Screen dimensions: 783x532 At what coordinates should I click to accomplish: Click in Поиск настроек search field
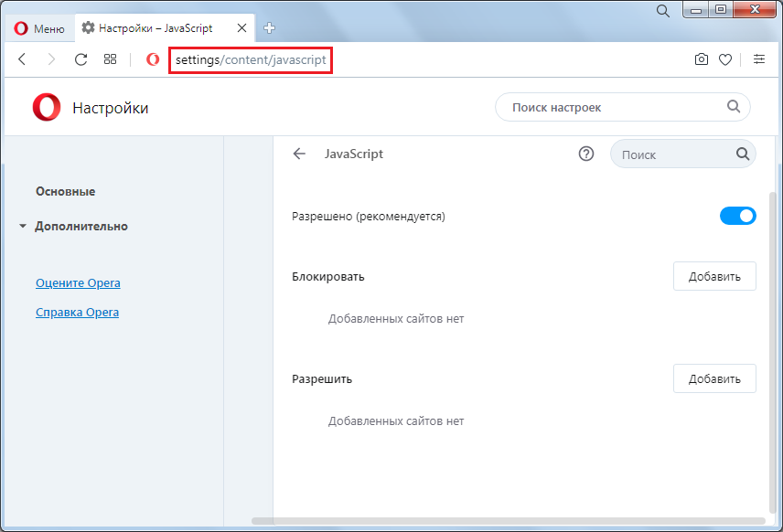coord(622,107)
